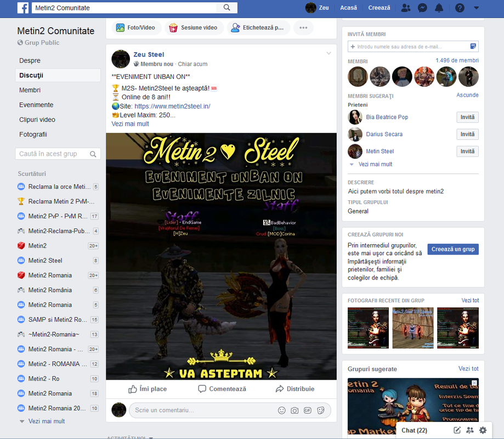The height and width of the screenshot is (439, 504).
Task: Invite Metin Steel
Action: click(467, 151)
